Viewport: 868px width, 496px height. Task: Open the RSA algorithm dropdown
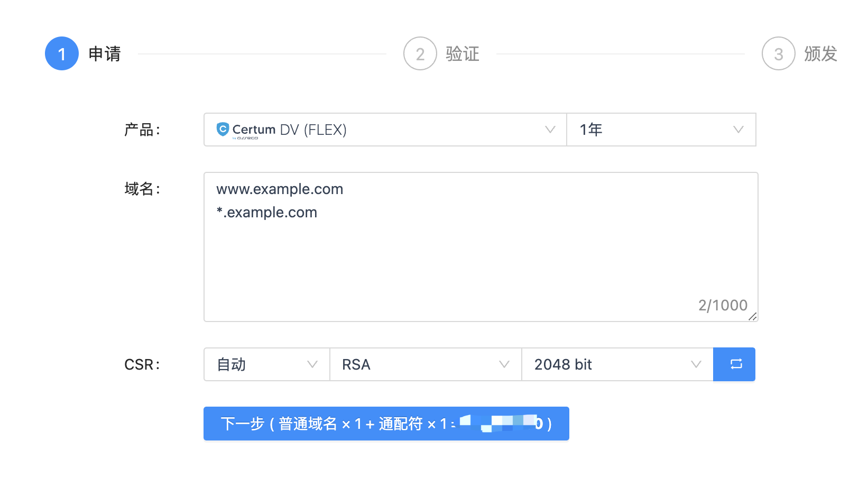tap(426, 364)
